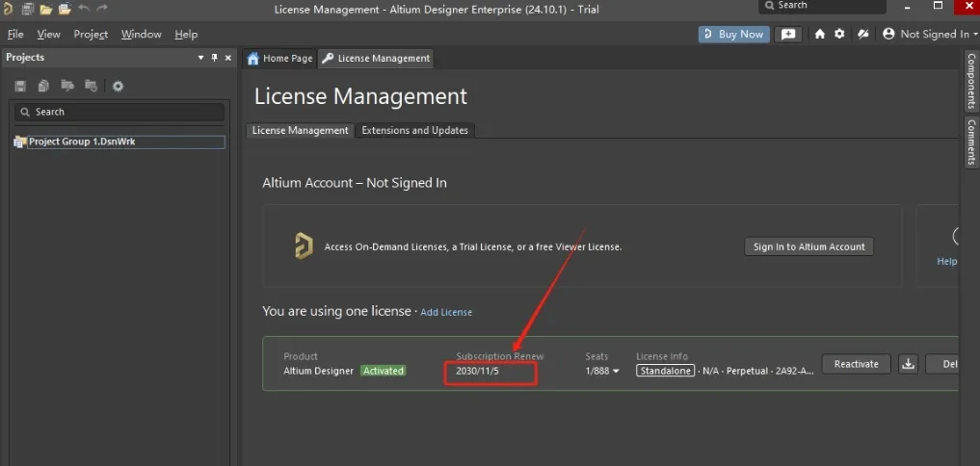Click the add comment speech-bubble icon
The height and width of the screenshot is (466, 980).
point(789,35)
